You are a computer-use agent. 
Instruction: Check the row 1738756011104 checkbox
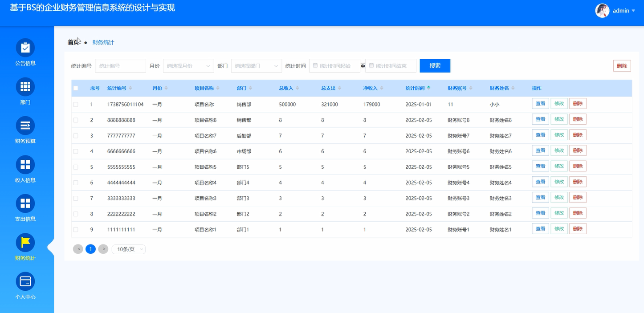click(x=76, y=104)
